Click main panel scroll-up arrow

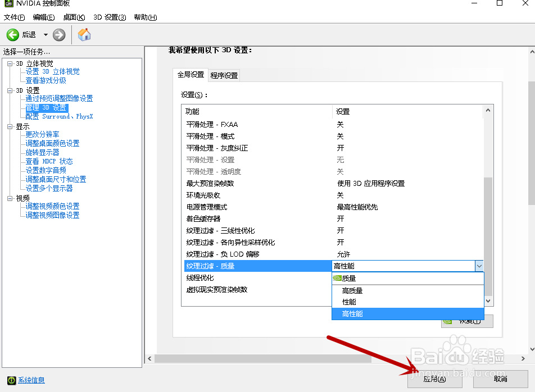click(532, 52)
